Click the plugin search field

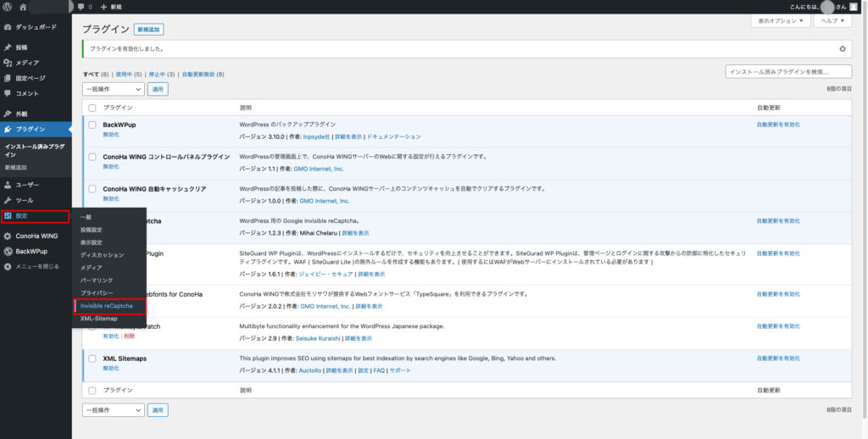tap(788, 72)
